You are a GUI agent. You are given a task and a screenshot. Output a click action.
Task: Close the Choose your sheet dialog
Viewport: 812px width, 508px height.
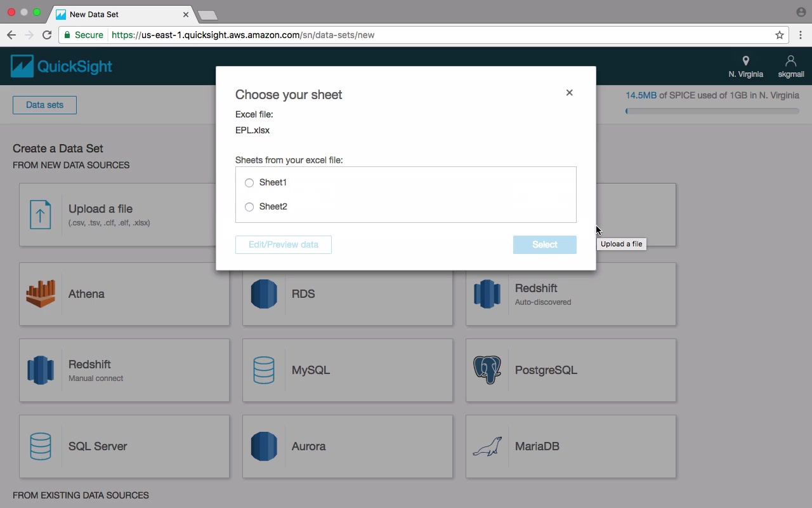569,93
